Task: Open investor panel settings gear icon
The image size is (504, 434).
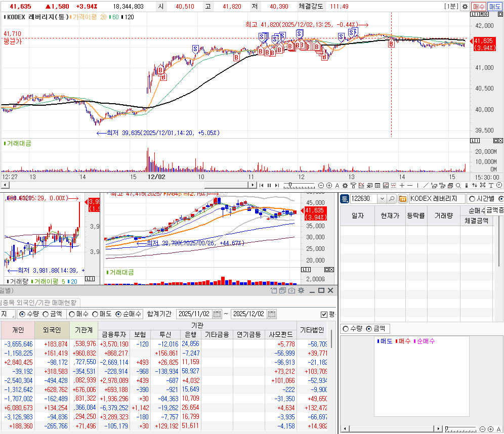Action: [301, 290]
